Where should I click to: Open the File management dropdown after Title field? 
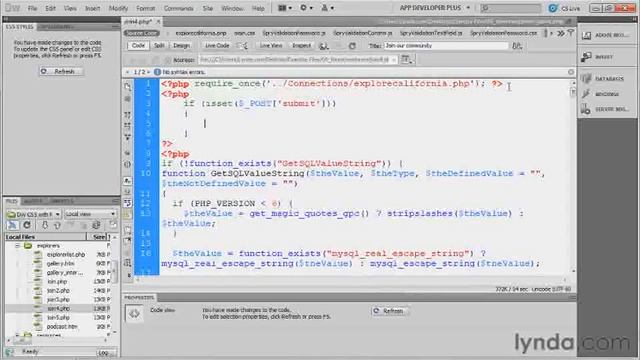point(517,46)
